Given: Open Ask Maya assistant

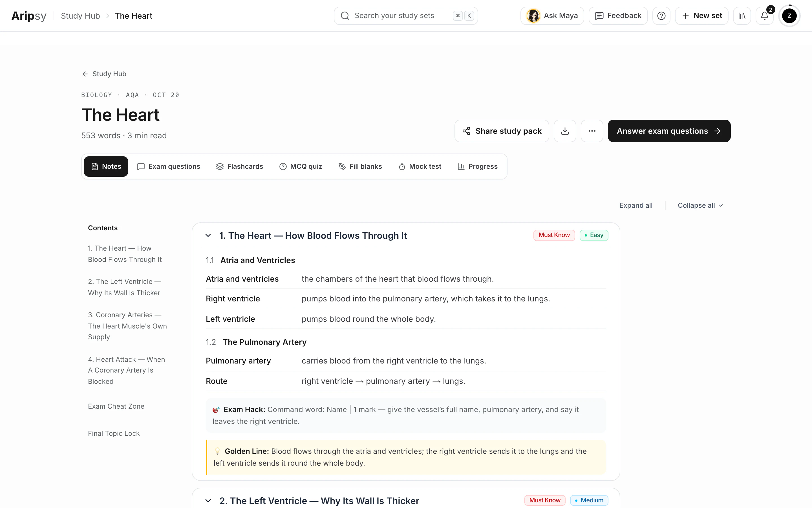Looking at the screenshot, I should click(x=552, y=16).
